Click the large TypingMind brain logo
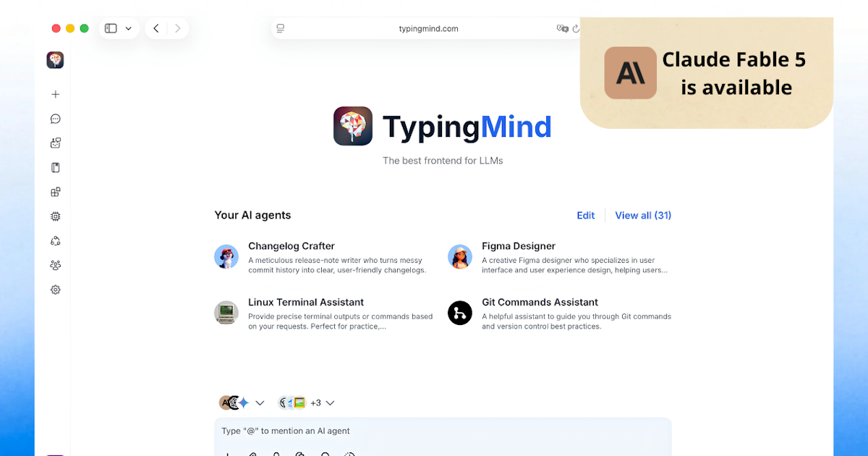This screenshot has width=868, height=456. click(x=353, y=126)
